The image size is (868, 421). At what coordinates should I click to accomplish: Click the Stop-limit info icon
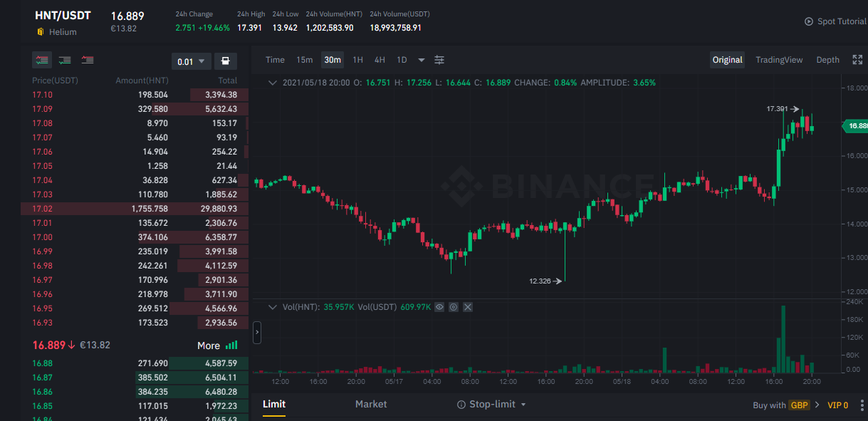tap(461, 405)
